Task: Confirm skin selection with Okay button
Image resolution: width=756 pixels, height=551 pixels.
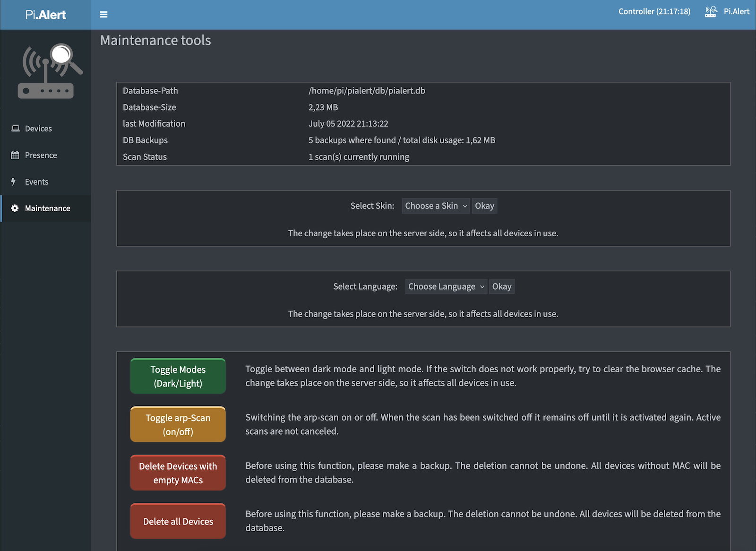Action: [x=484, y=206]
